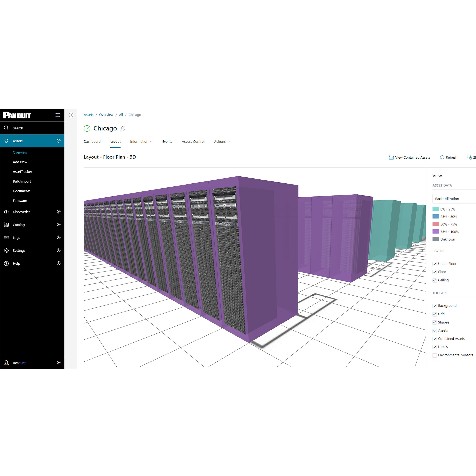Click the Search magnifier icon in sidebar
Screen dimensions: 476x476
click(x=6, y=128)
